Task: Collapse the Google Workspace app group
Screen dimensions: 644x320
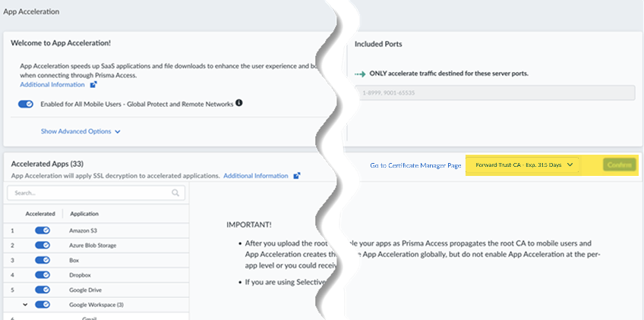Action: click(26, 305)
